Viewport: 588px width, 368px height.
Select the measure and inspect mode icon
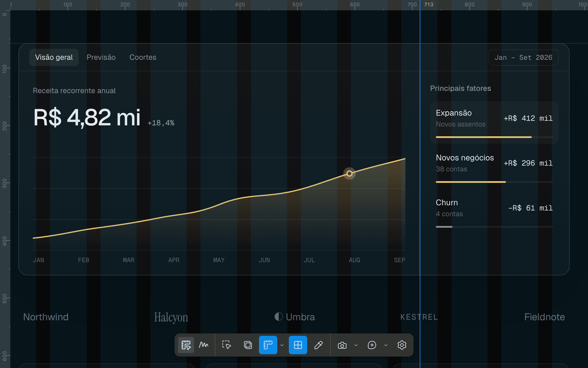pyautogui.click(x=186, y=345)
